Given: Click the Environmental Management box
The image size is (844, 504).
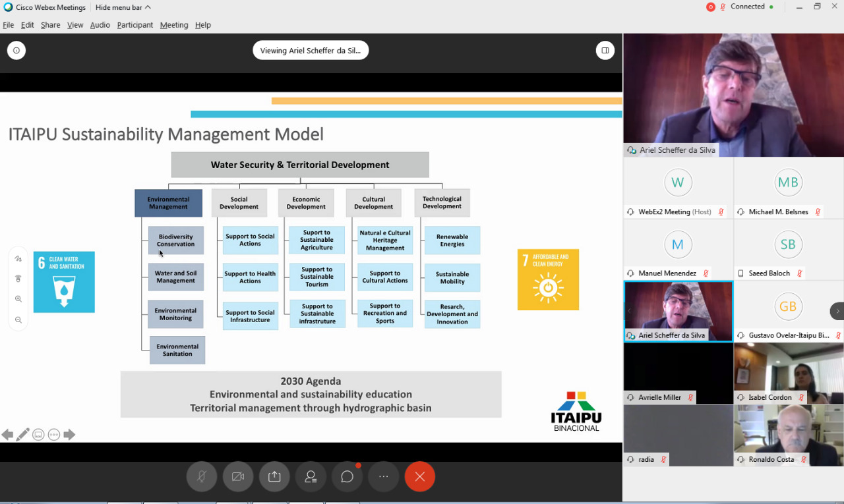Looking at the screenshot, I should (168, 203).
